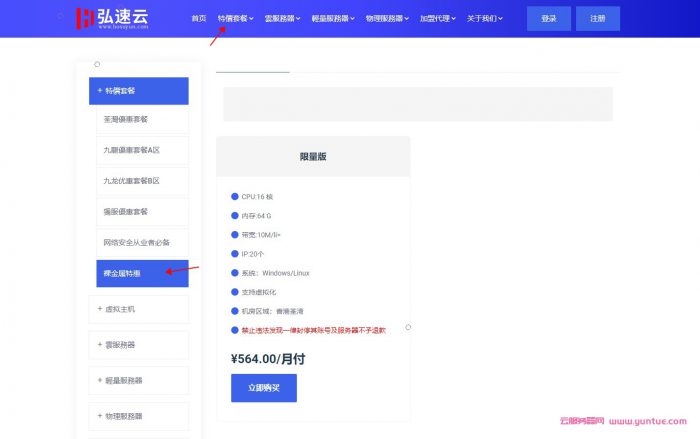Click the 注册 button
The height and width of the screenshot is (439, 700).
coord(597,18)
